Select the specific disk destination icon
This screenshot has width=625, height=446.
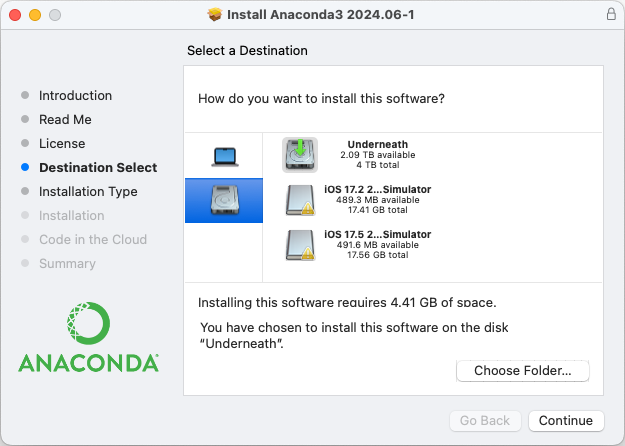click(x=224, y=201)
